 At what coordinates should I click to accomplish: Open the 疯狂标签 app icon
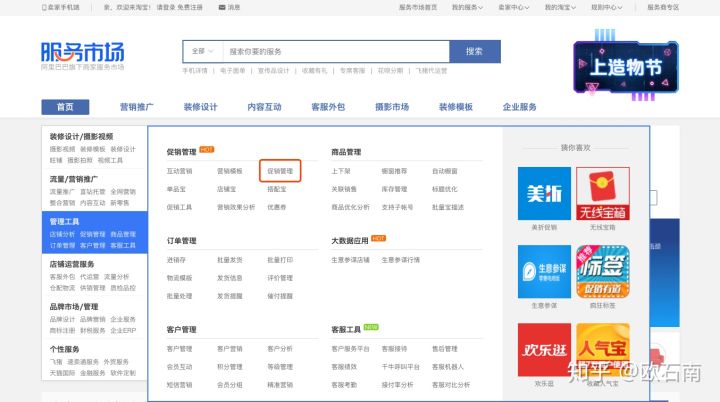point(603,271)
